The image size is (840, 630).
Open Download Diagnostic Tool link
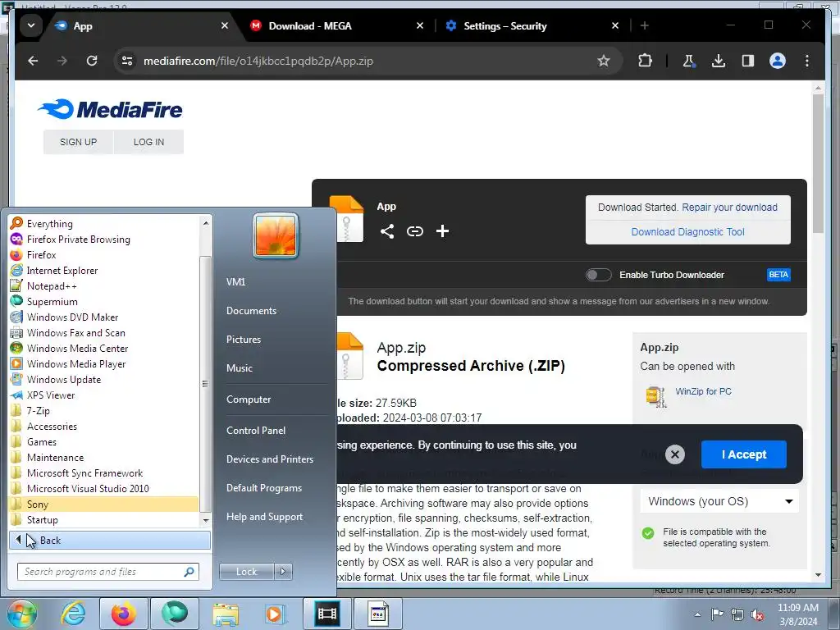(x=687, y=232)
